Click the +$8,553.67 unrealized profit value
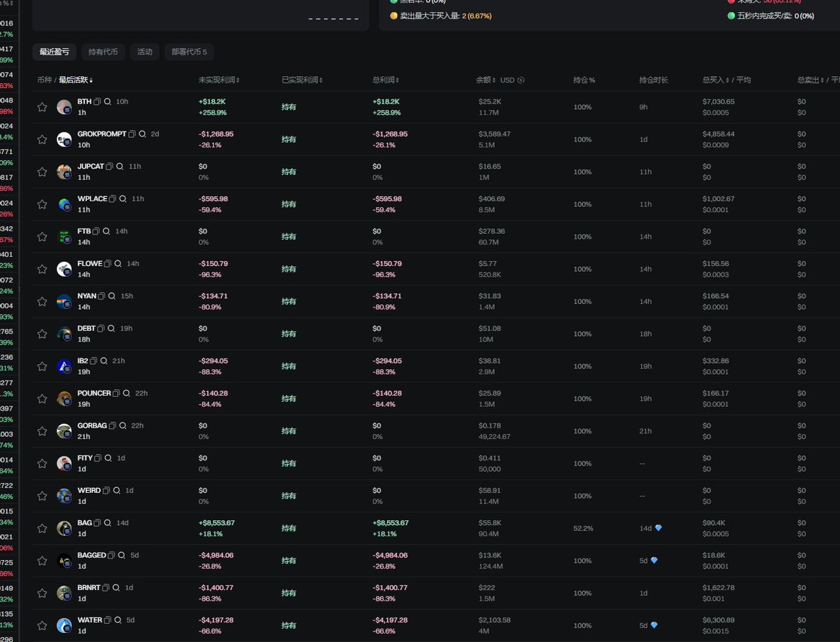Viewport: 840px width, 642px height. [217, 523]
